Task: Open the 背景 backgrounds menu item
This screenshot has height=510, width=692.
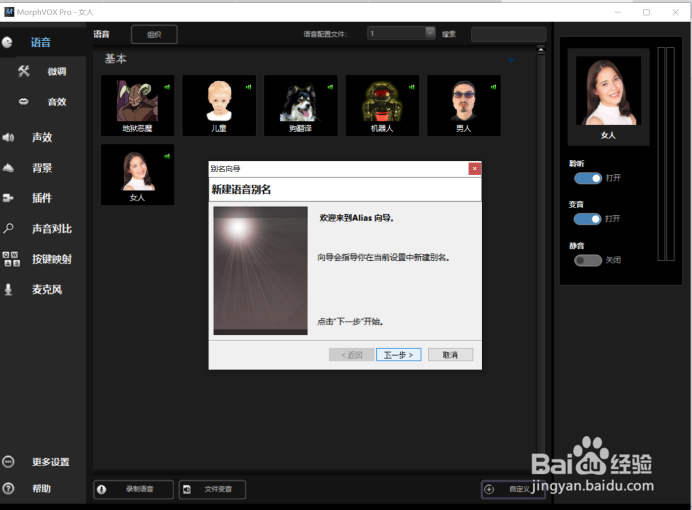Action: pos(42,168)
